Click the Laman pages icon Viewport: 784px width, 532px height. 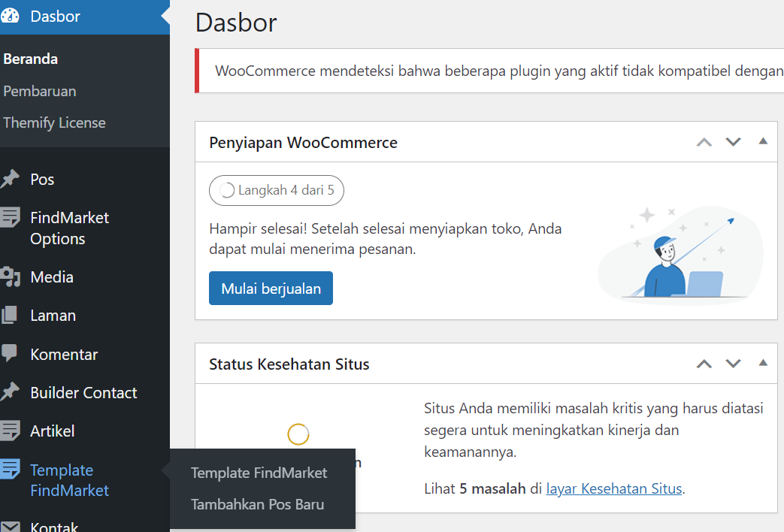(x=10, y=316)
